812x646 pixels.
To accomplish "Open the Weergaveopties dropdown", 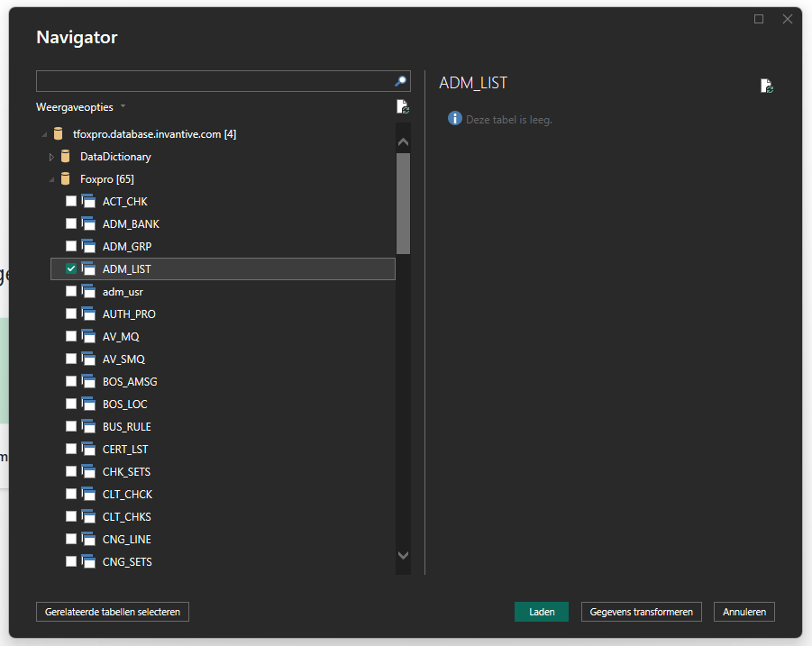I will [81, 107].
